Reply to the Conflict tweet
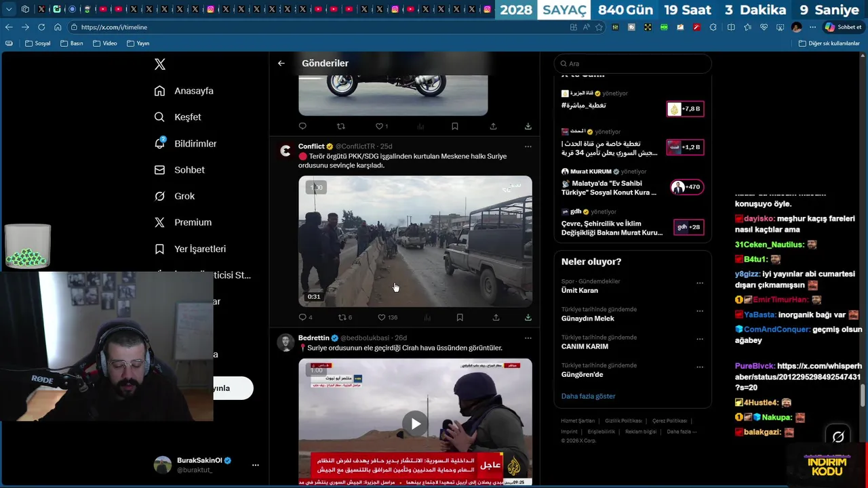 [302, 317]
